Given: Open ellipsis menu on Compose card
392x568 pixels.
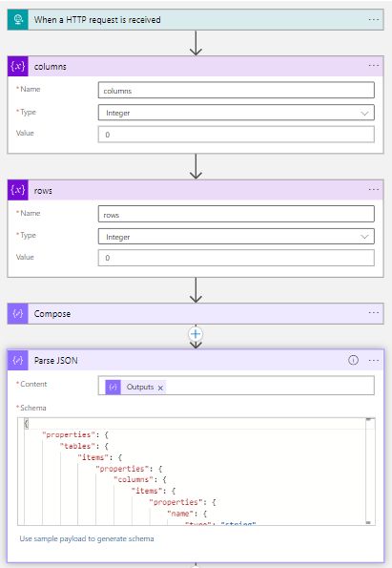Looking at the screenshot, I should tap(374, 312).
